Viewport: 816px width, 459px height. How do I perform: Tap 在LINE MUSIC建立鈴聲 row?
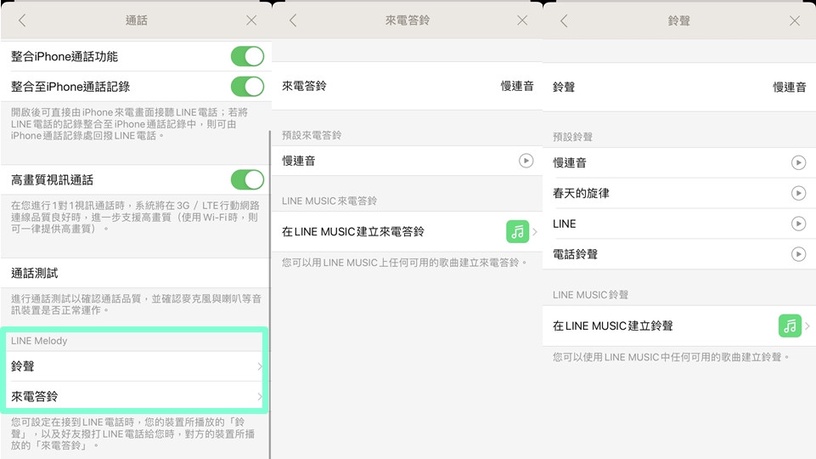679,326
